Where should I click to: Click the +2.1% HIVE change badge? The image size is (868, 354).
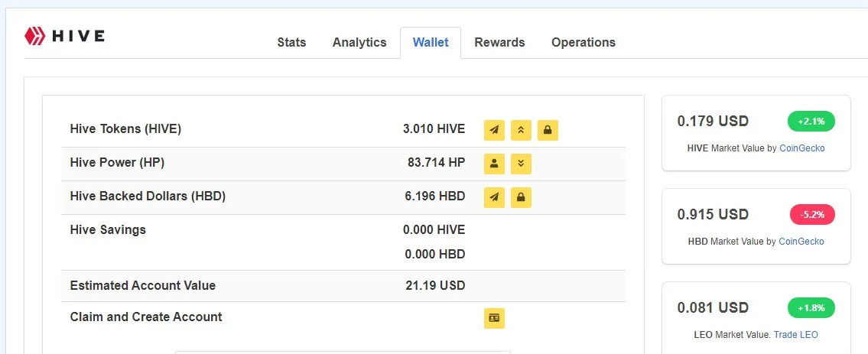click(x=811, y=121)
